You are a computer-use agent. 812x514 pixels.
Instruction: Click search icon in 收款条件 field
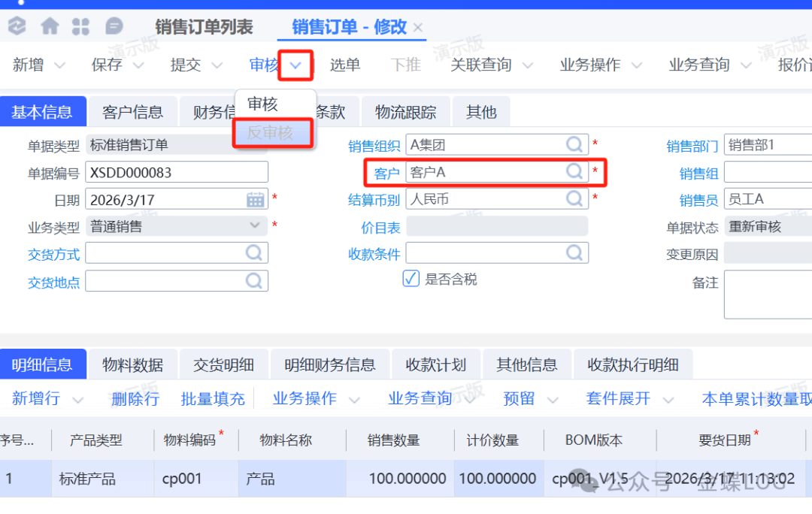point(574,253)
